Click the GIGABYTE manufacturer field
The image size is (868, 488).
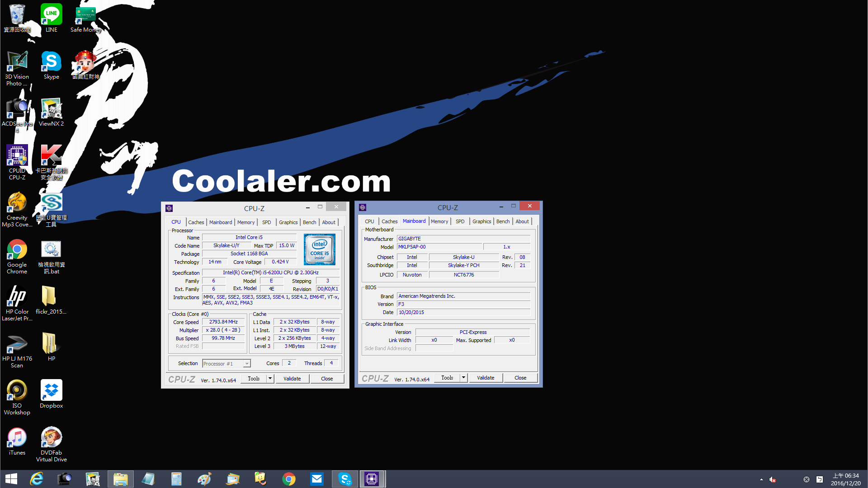tap(463, 239)
